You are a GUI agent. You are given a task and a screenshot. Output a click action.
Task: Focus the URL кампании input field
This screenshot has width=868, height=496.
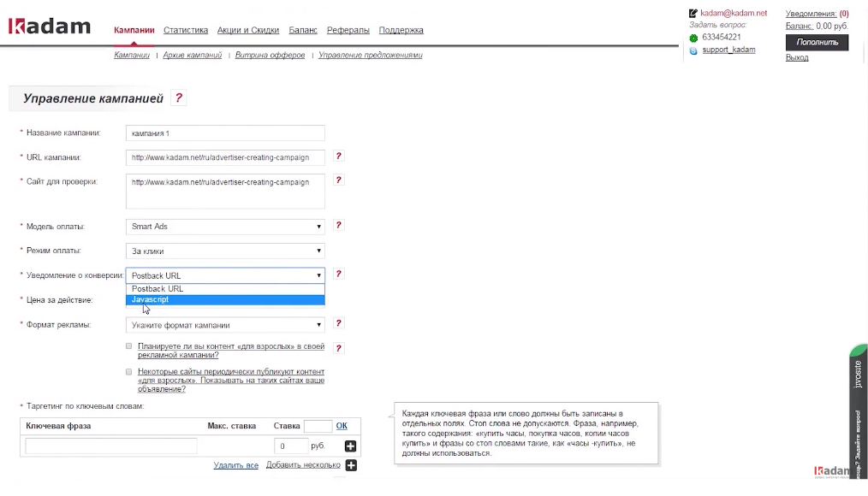click(225, 157)
